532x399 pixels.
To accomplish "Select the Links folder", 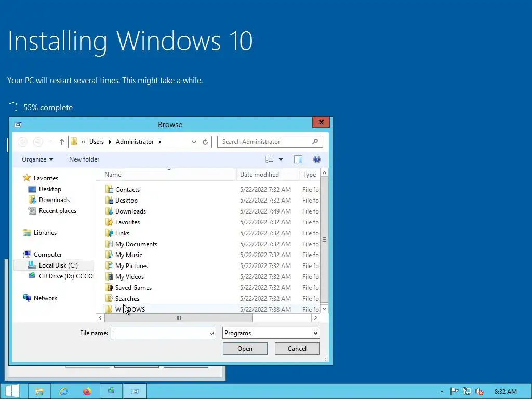I will 122,233.
